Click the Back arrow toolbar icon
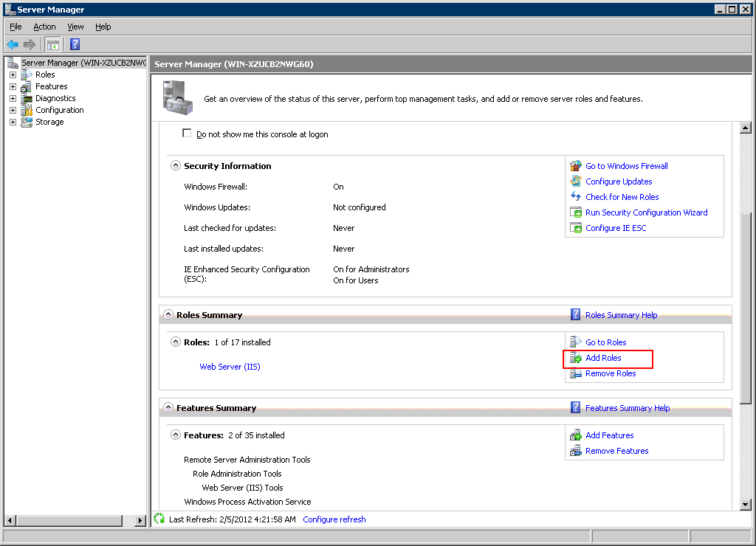This screenshot has width=756, height=546. (x=13, y=44)
